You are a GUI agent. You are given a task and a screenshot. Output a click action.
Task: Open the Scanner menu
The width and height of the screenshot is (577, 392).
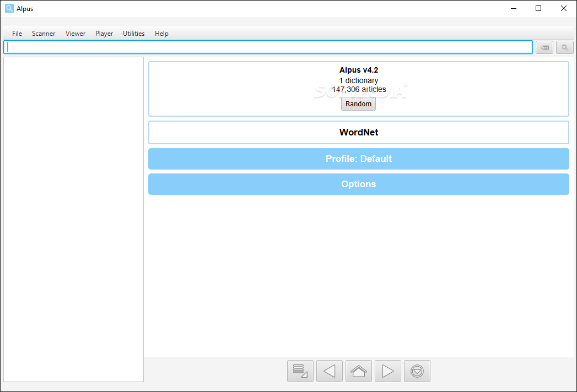(x=44, y=34)
